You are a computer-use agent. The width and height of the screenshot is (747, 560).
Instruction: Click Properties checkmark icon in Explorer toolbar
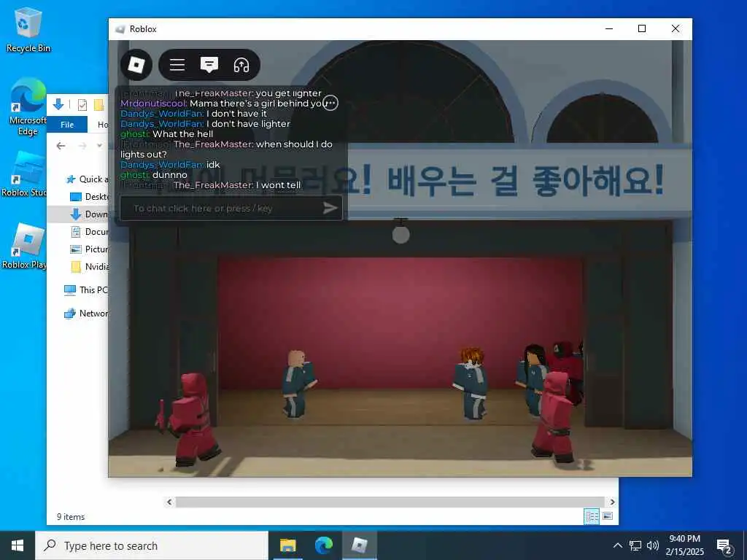tap(82, 105)
